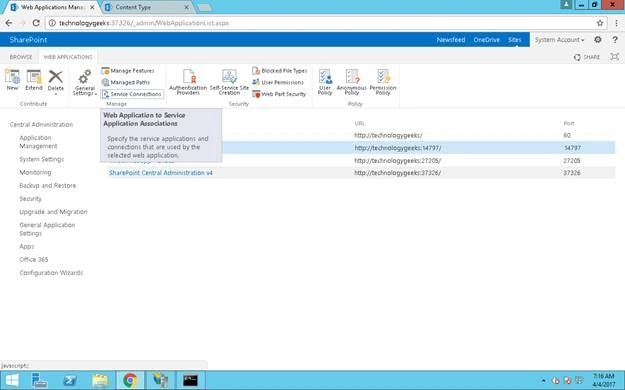Image resolution: width=625 pixels, height=390 pixels.
Task: Select the Web Applications Management browser tab
Action: 52,7
